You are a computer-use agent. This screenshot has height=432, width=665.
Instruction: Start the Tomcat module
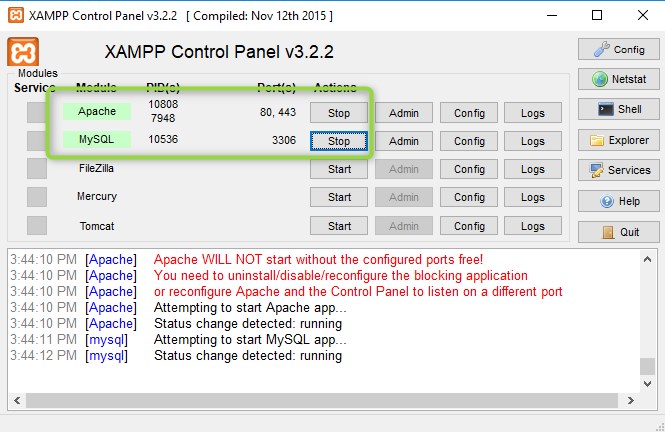click(x=339, y=226)
